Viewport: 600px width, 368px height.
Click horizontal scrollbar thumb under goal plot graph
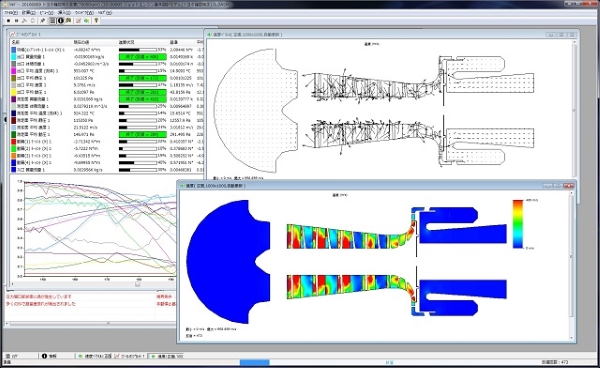click(138, 284)
